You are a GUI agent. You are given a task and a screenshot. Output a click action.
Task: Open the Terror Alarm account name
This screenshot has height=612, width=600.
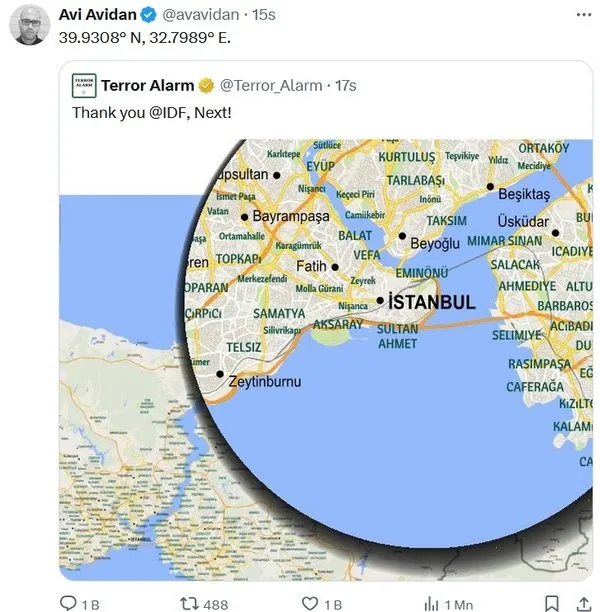(x=148, y=86)
